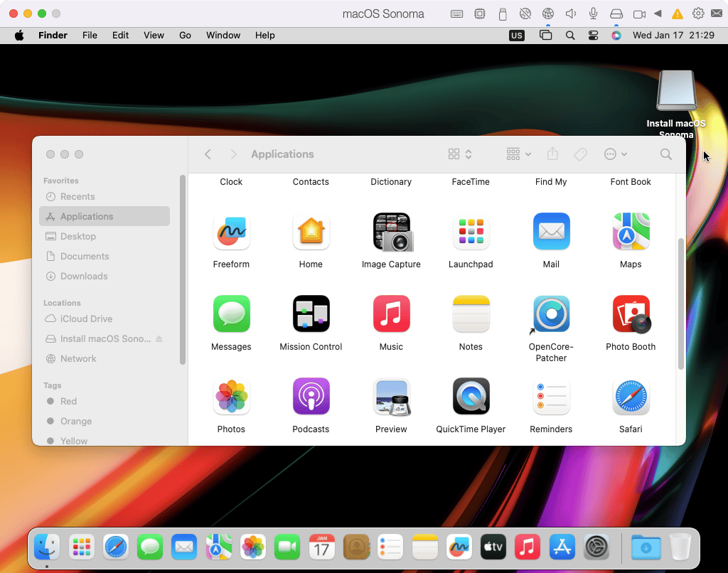Open Control Center in menu bar
728x573 pixels.
[x=593, y=35]
